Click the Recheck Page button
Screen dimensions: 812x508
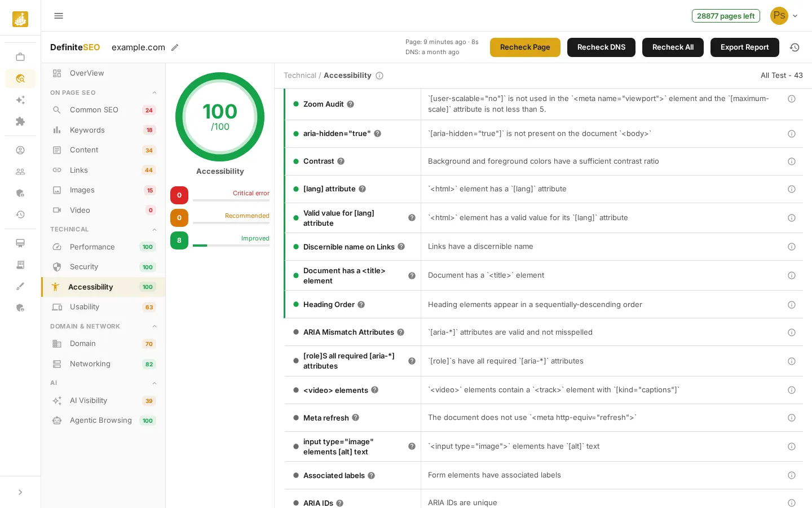click(x=525, y=47)
